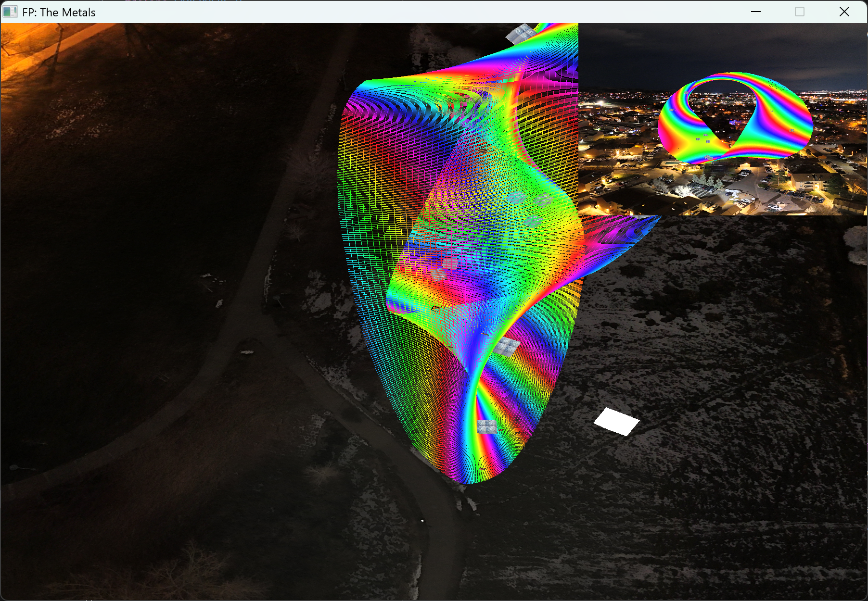The image size is (868, 601).
Task: Click the white square on the ground
Action: point(616,422)
